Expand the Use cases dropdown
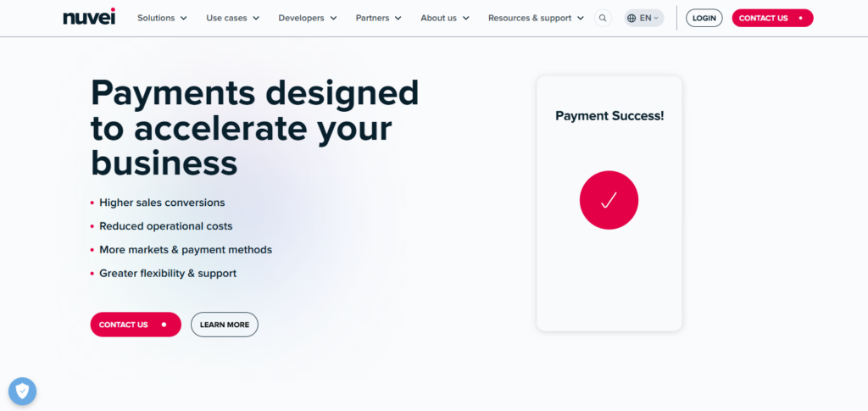 [232, 18]
